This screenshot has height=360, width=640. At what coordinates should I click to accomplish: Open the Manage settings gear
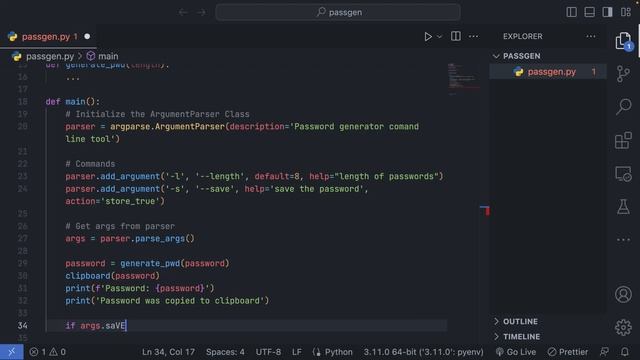[623, 327]
